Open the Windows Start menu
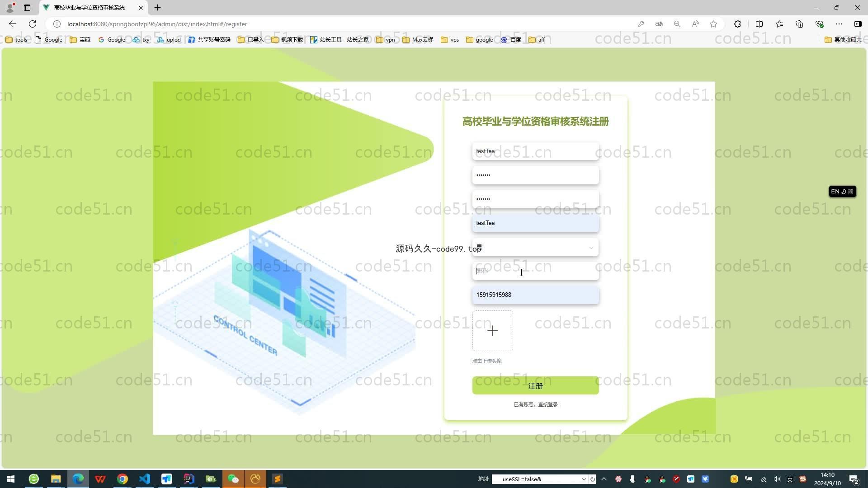The image size is (868, 488). click(x=11, y=479)
